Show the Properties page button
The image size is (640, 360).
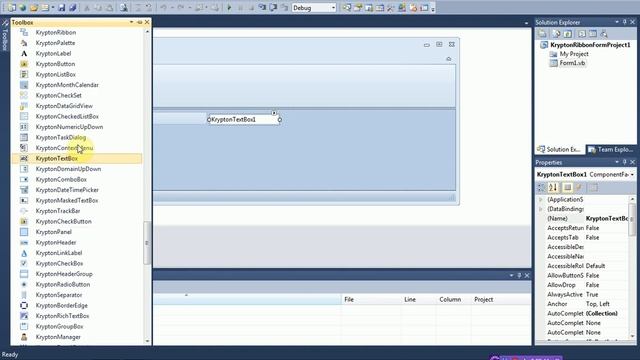click(x=593, y=187)
